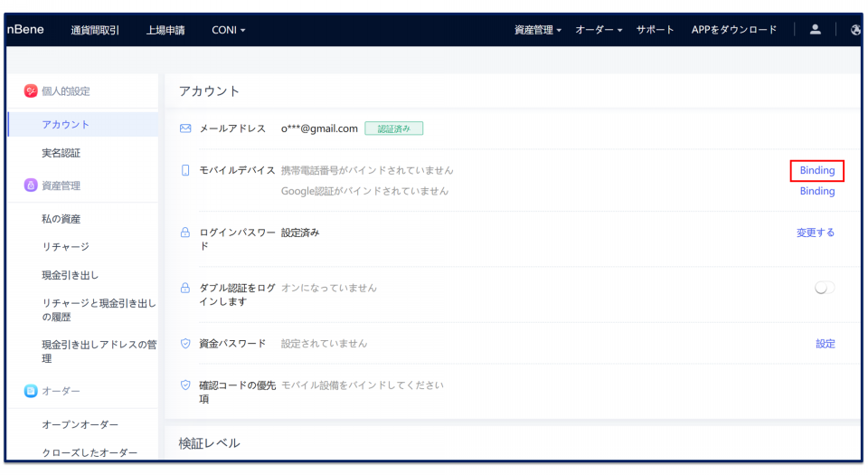Click the envelope icon beside メールアドレス

185,128
